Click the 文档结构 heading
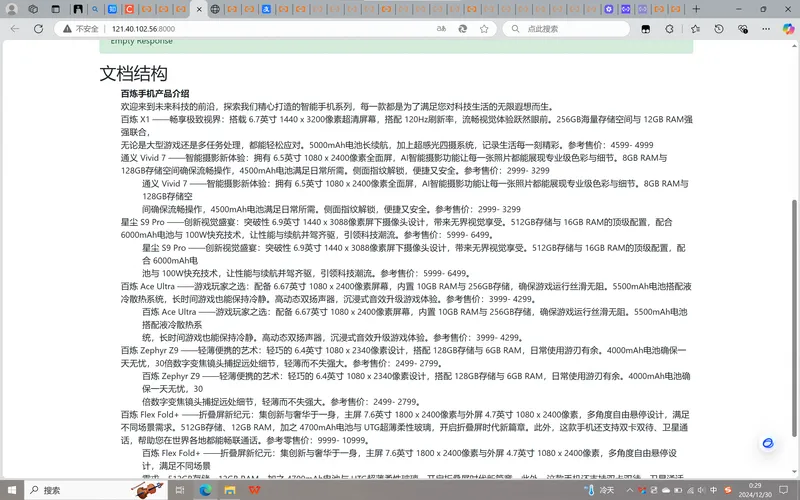The width and height of the screenshot is (800, 500). [x=134, y=73]
